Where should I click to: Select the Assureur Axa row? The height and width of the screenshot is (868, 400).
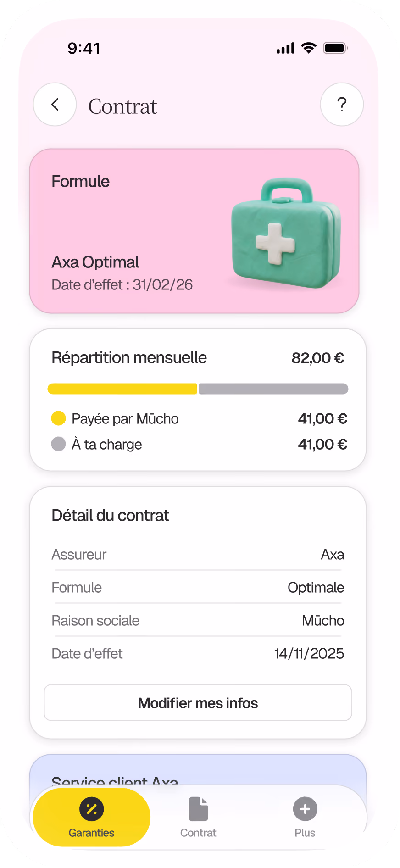198,554
